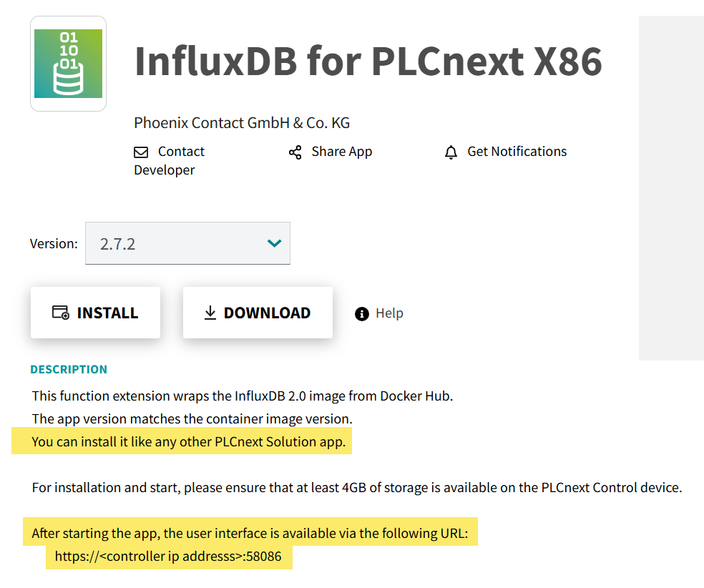Click the envelope icon for Contact Developer

[141, 152]
